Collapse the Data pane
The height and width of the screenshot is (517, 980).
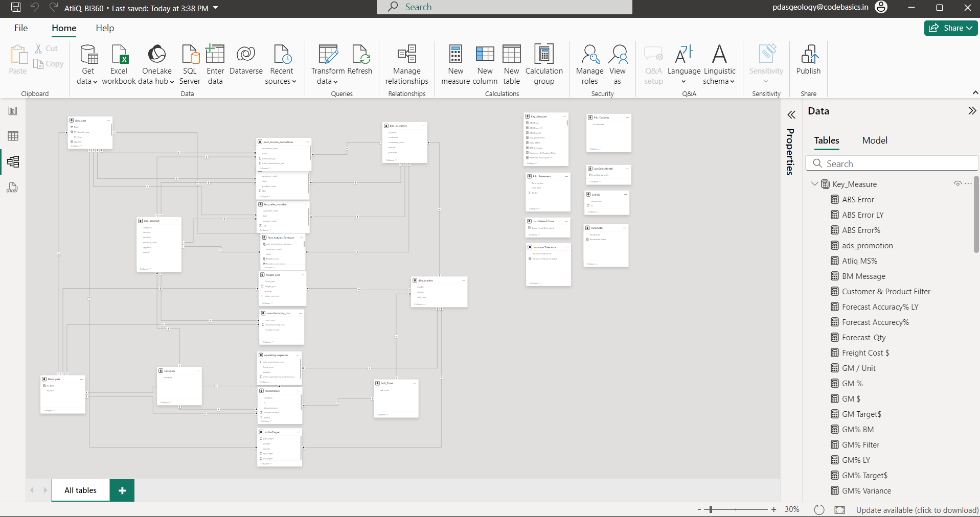[972, 111]
